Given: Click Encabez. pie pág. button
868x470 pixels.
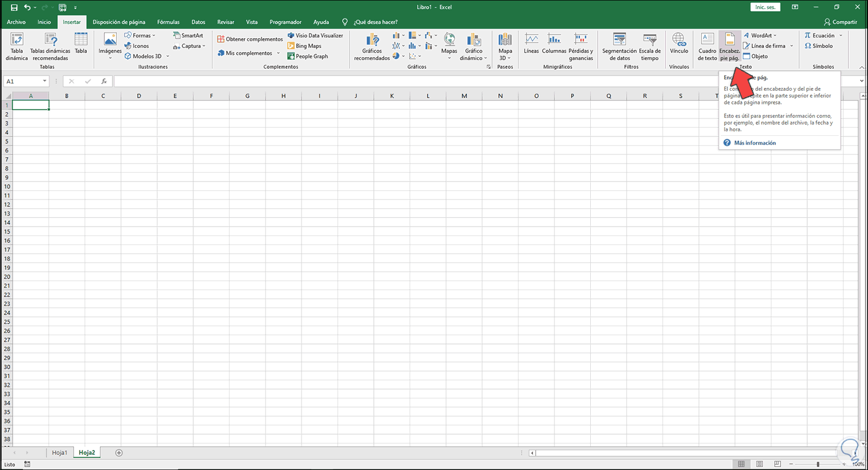Looking at the screenshot, I should pyautogui.click(x=730, y=47).
